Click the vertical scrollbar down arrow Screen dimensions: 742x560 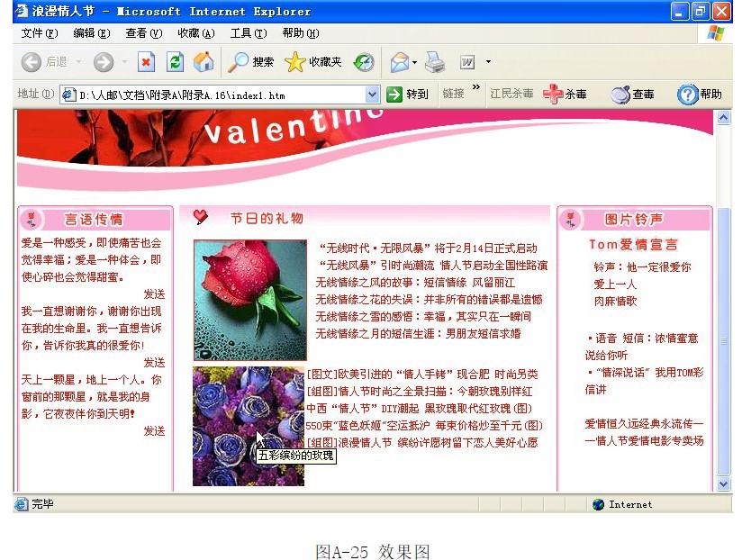(722, 484)
